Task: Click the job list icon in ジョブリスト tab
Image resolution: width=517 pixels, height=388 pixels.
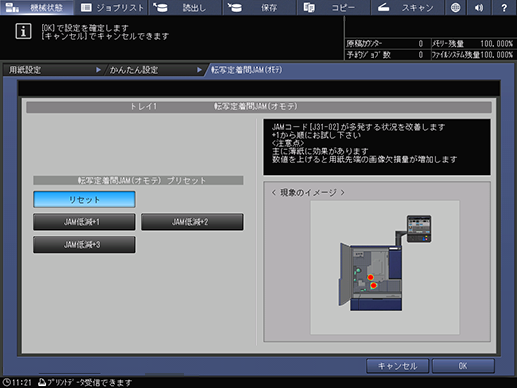Action: click(86, 7)
